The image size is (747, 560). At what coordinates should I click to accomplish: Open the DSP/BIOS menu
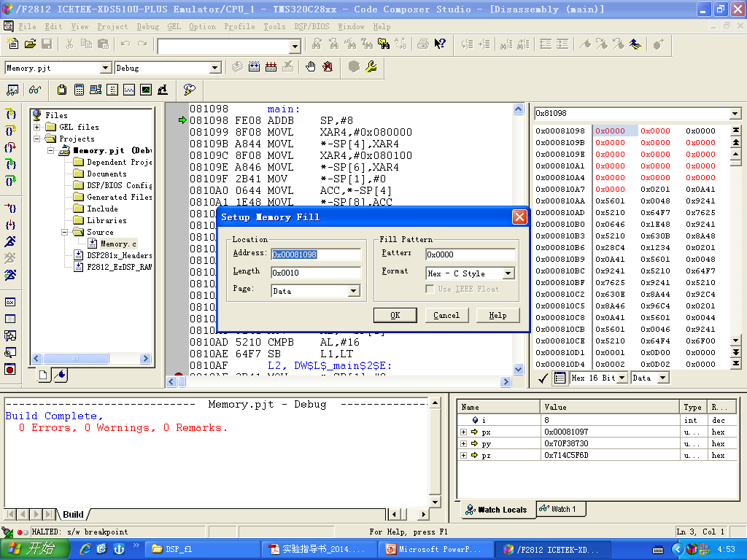(x=311, y=27)
